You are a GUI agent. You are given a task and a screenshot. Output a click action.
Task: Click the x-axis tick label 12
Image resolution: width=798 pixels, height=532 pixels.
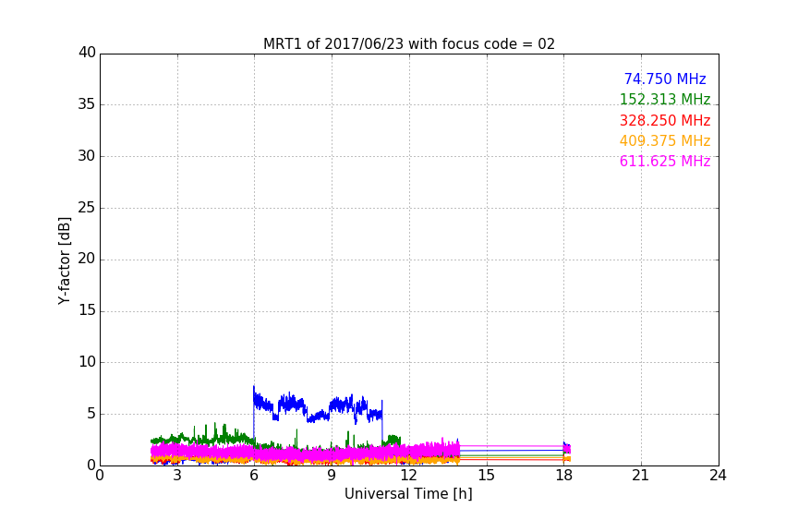409,476
